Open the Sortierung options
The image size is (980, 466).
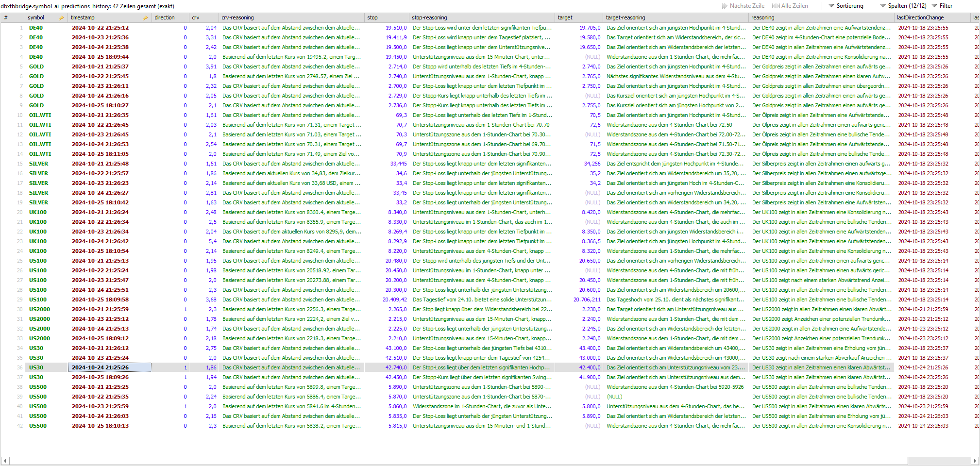pos(845,6)
